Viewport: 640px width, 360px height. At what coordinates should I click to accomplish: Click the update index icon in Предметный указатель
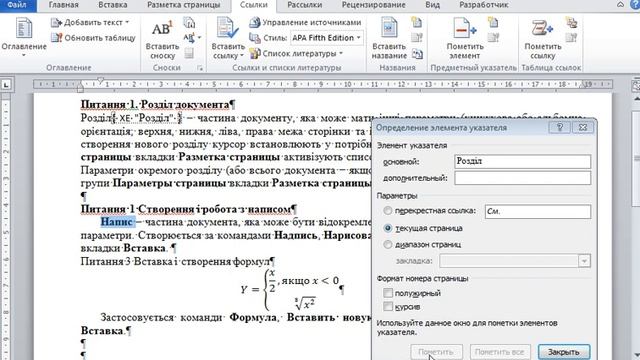(493, 38)
